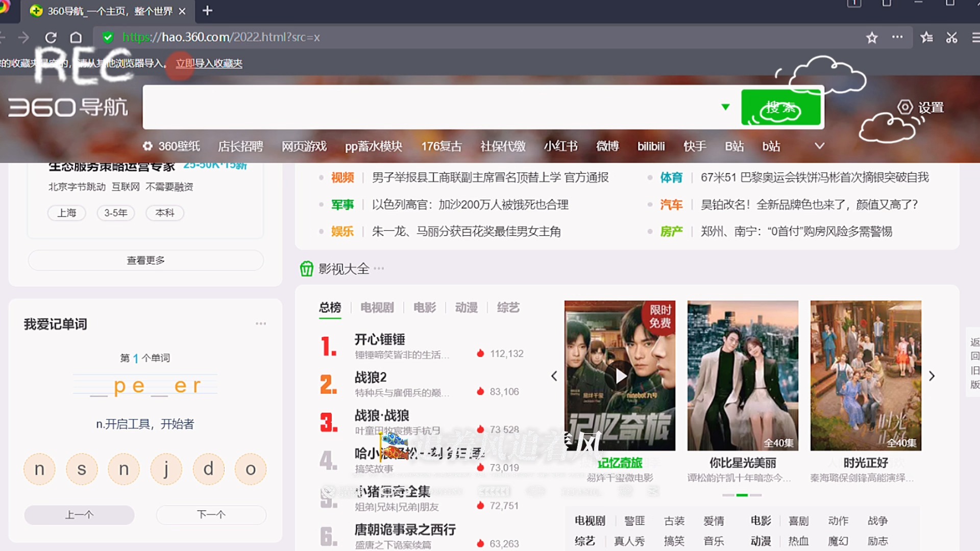Image resolution: width=980 pixels, height=551 pixels.
Task: Open a new tab with the plus button
Action: [x=207, y=11]
